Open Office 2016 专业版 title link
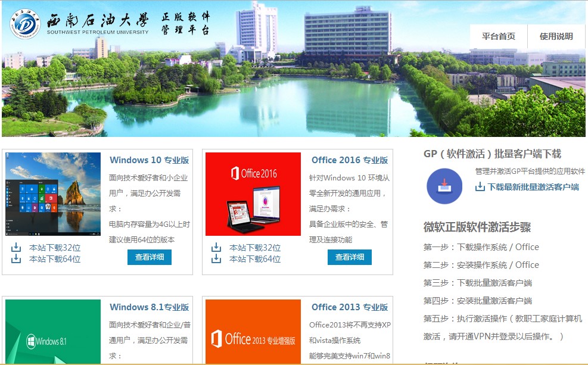This screenshot has width=588, height=365. (350, 160)
